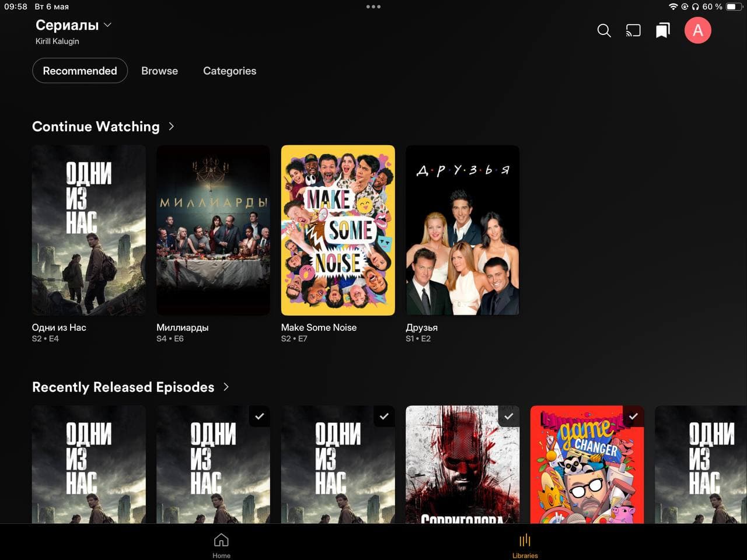Open the search magnifier icon
The image size is (747, 560).
(604, 30)
